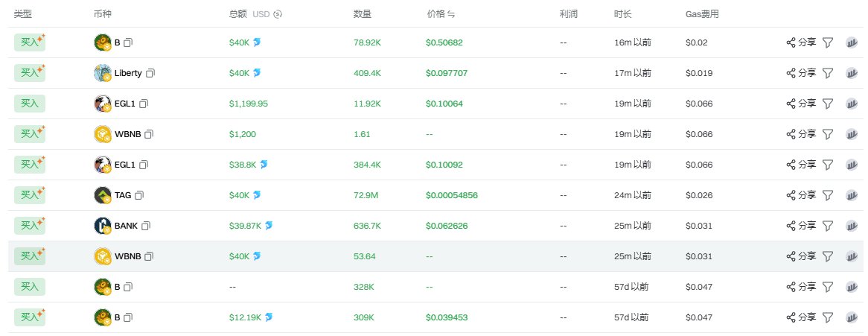868x336 pixels.
Task: Select the $39.87K total amount
Action: coord(245,226)
